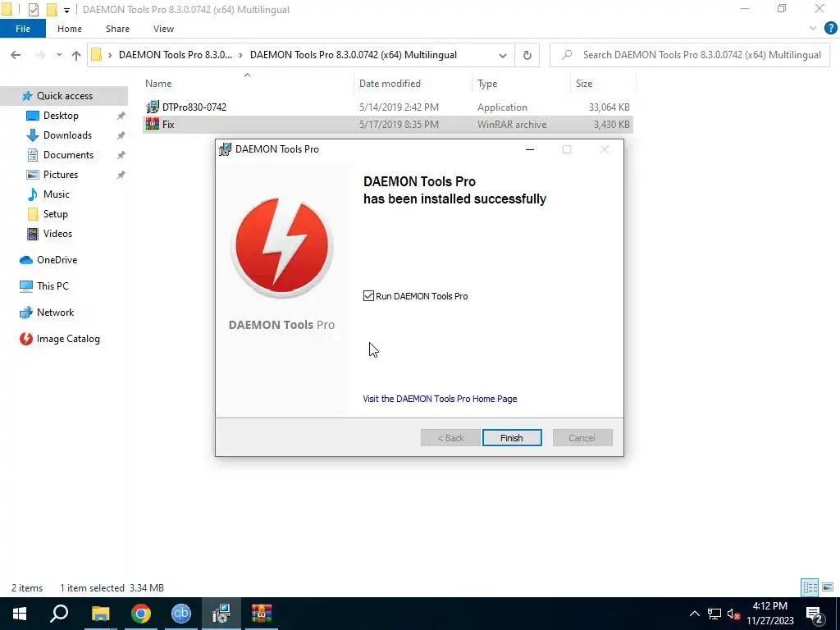Open Image Catalog in navigation pane
This screenshot has height=630, width=840.
coord(68,339)
